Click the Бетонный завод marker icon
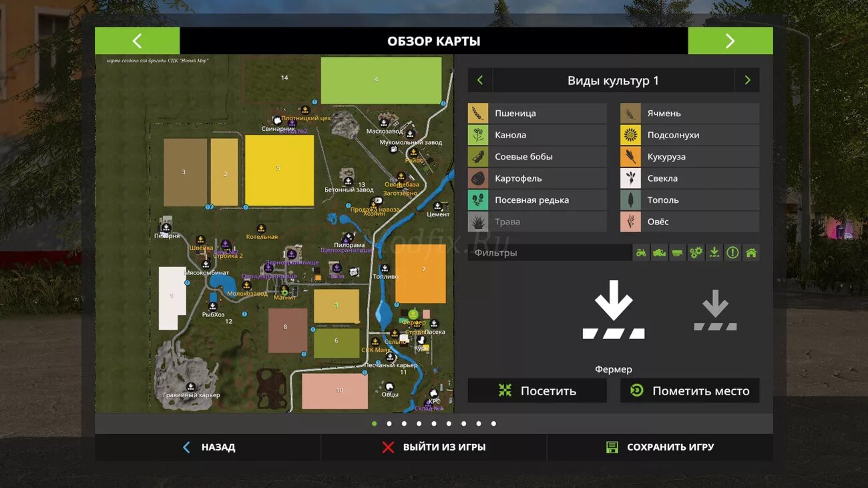The width and height of the screenshot is (868, 488). (x=349, y=181)
